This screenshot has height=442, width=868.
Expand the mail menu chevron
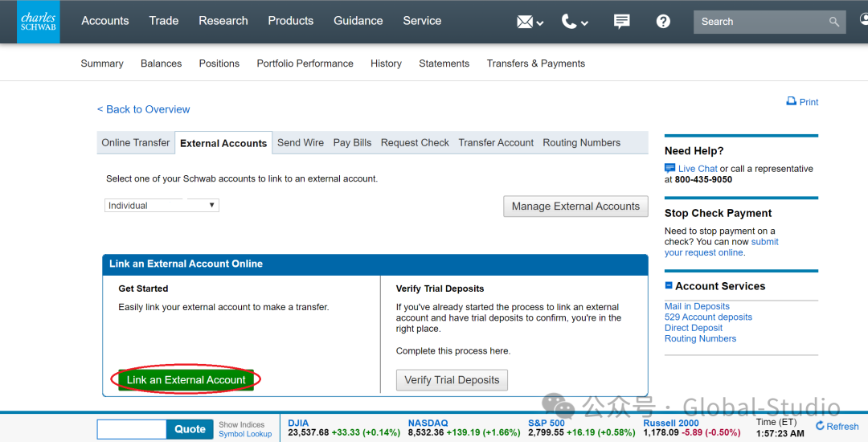(540, 23)
